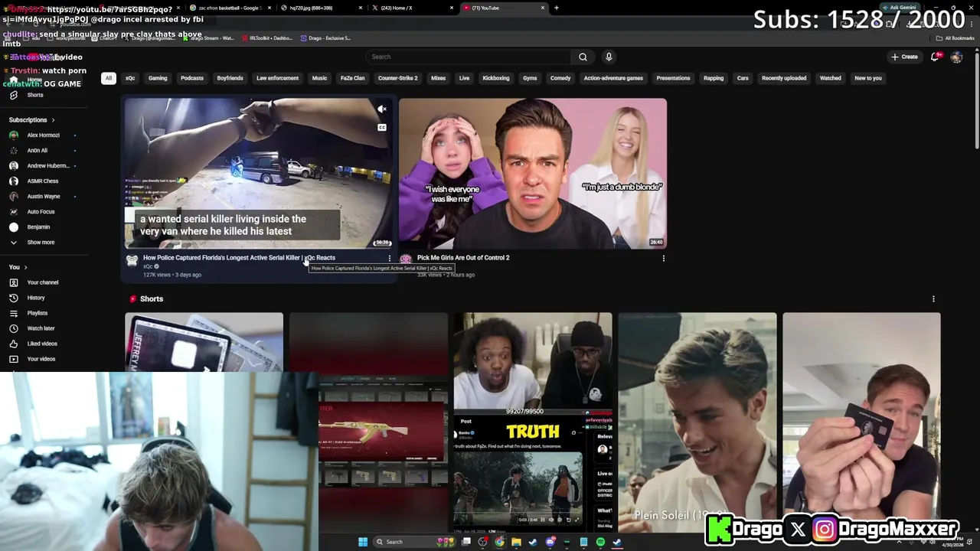The height and width of the screenshot is (551, 980).
Task: Open the Create dropdown button
Action: point(904,57)
